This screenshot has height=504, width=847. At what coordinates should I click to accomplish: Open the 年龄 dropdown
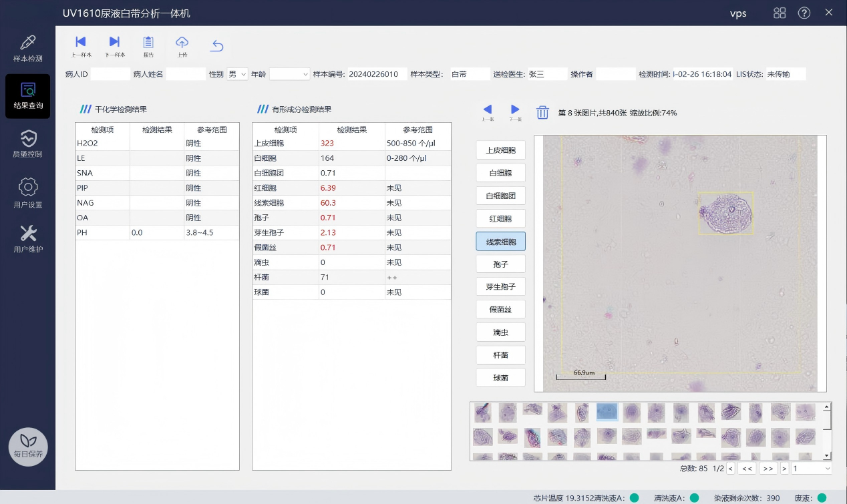pos(290,74)
